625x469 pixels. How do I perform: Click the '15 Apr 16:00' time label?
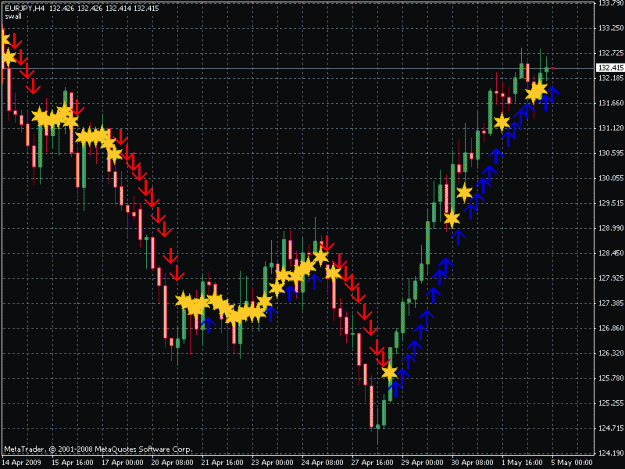pos(72,463)
